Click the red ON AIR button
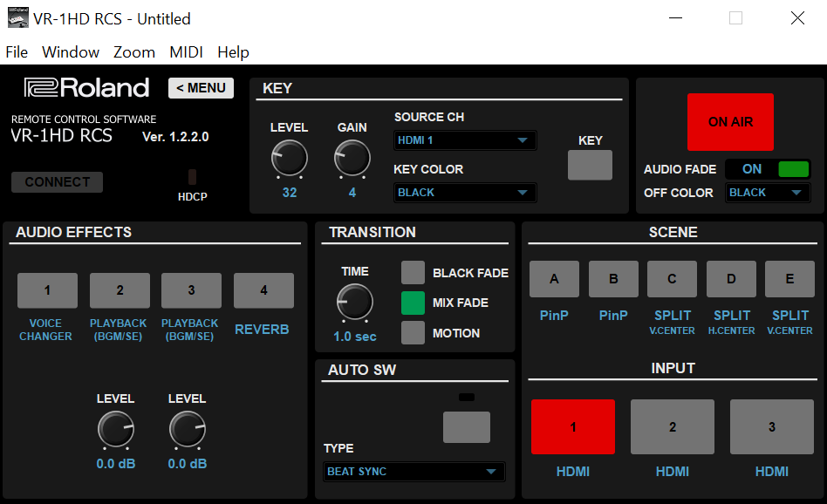 tap(730, 122)
